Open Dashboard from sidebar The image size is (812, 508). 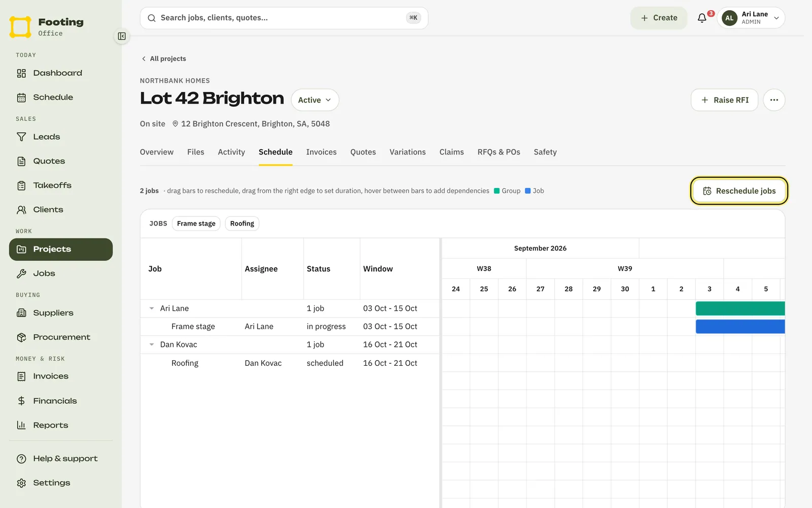[61, 73]
